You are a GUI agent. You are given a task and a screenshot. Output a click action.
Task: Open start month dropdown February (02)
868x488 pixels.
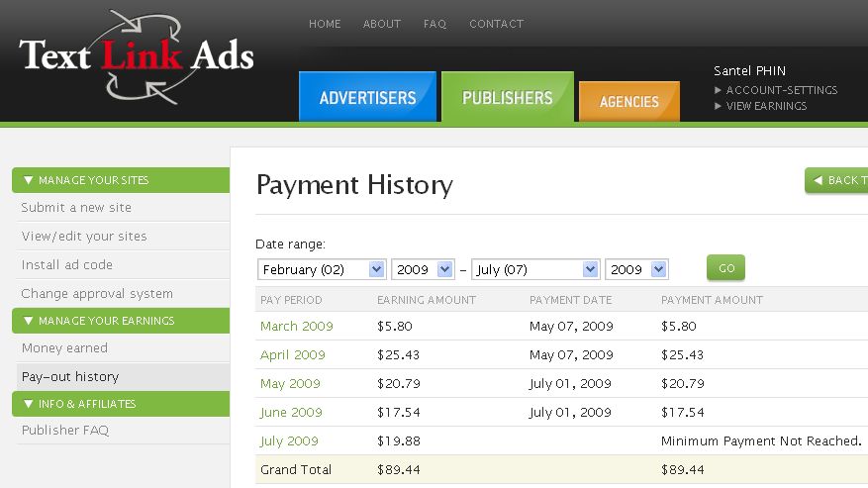click(x=322, y=269)
